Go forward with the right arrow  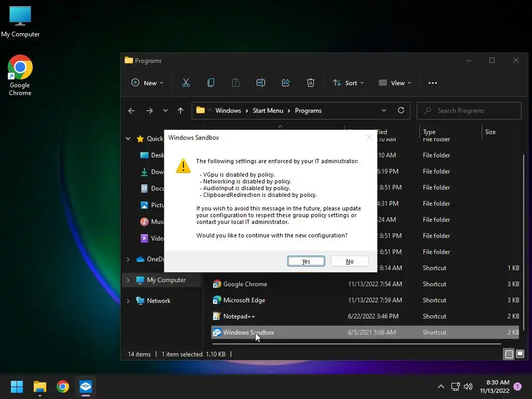(149, 111)
